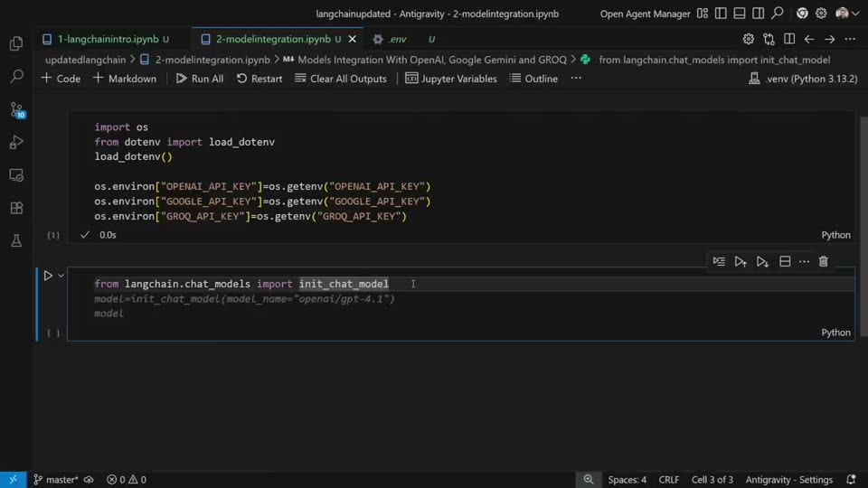868x488 pixels.
Task: Open Source Control view with 10 changes
Action: pos(16,109)
